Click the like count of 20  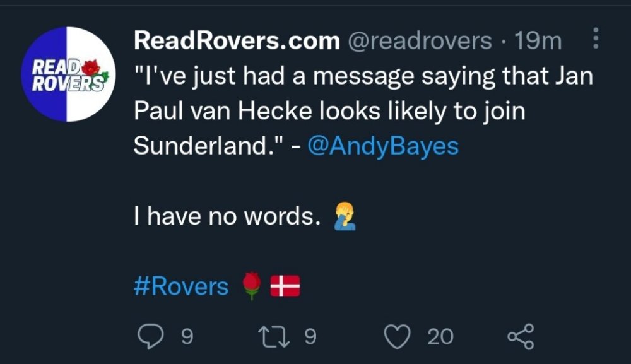[440, 336]
